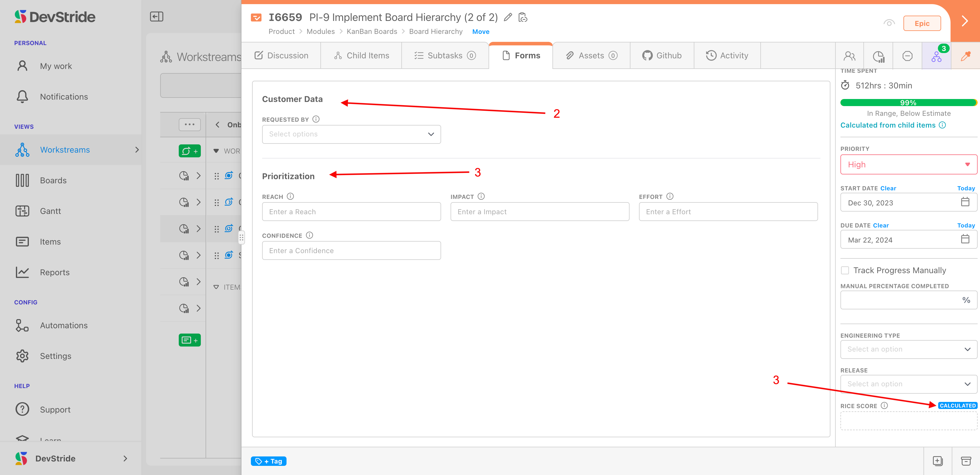Open the assignees people icon panel
The image size is (980, 475).
[x=849, y=56]
